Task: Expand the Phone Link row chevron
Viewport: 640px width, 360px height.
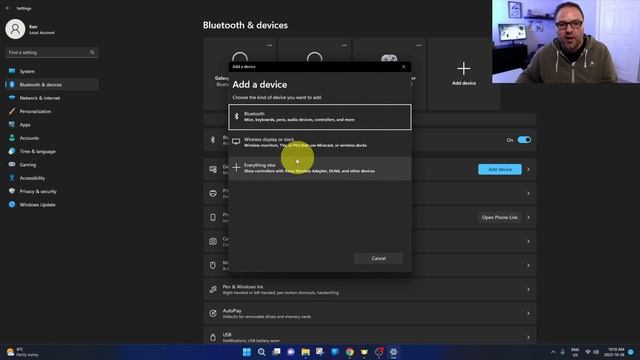Action: (x=528, y=218)
